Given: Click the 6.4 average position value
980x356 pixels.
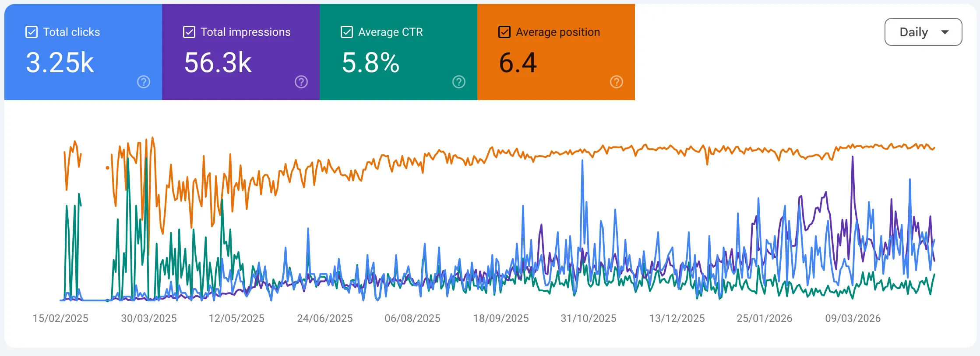Looking at the screenshot, I should (518, 63).
